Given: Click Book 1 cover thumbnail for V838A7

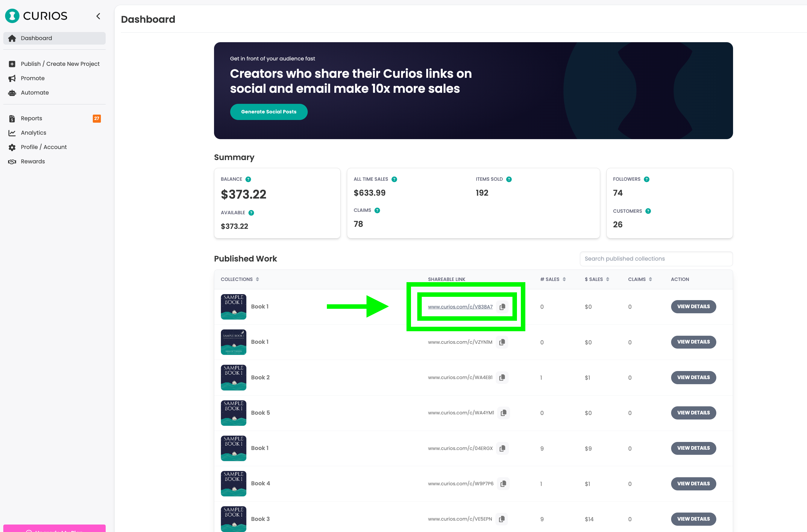Looking at the screenshot, I should pyautogui.click(x=233, y=307).
